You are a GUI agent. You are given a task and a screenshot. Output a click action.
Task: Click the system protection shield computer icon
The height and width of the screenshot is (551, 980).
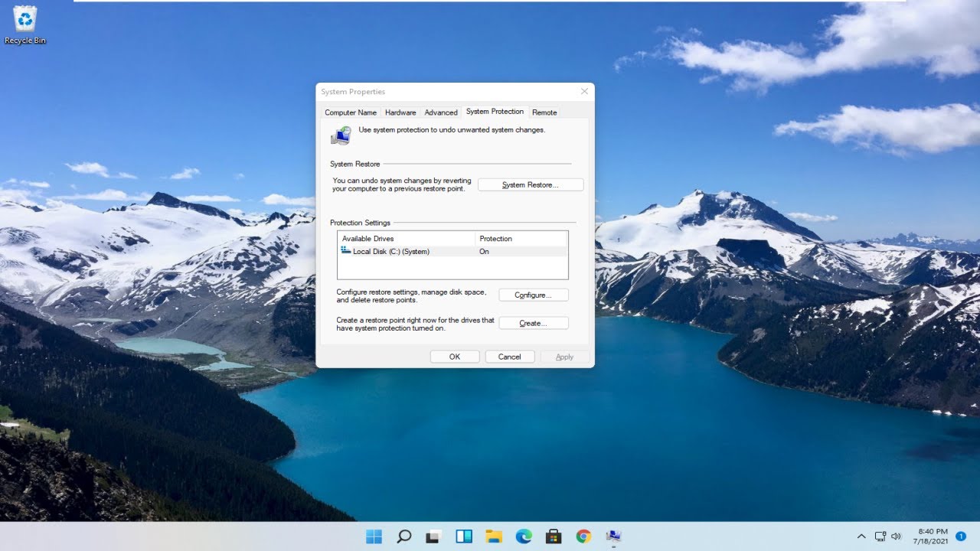coord(341,135)
